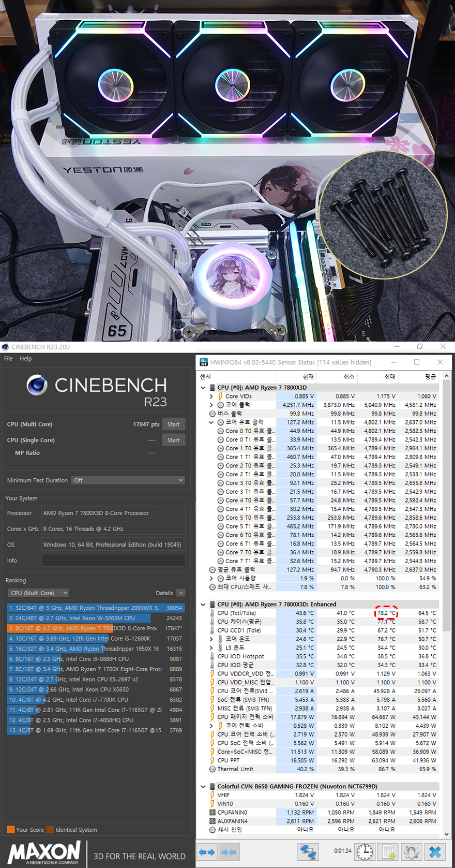Click icon beside Thermal Limit row
This screenshot has width=455, height=868.
[x=212, y=769]
